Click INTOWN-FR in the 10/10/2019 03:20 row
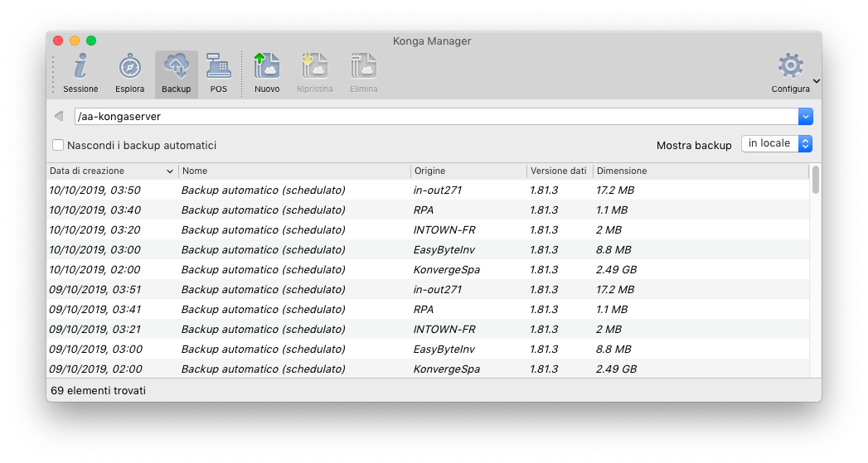Viewport: 868px width, 463px height. coord(444,229)
